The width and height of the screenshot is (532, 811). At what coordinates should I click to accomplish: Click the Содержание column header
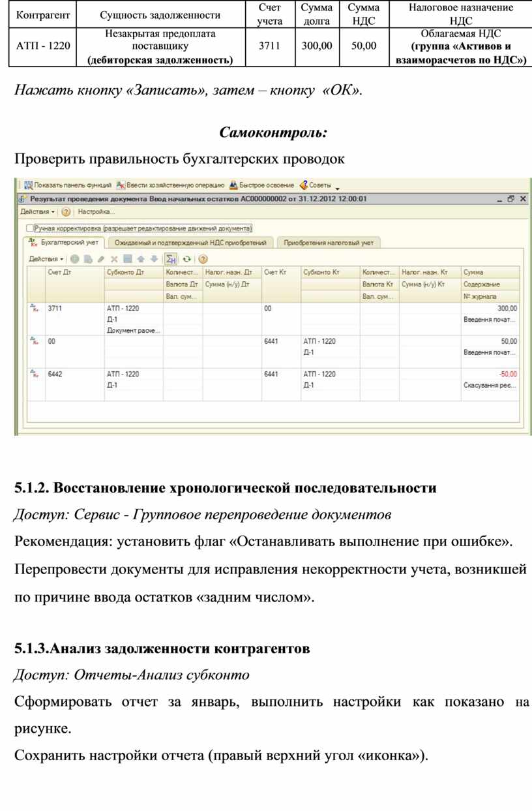[x=490, y=284]
